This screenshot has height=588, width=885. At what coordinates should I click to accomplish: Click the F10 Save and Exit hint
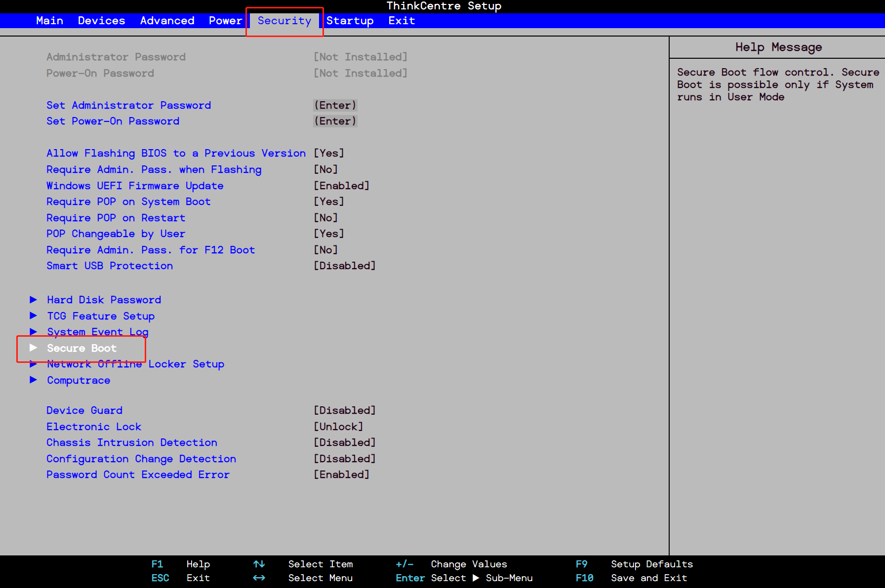pyautogui.click(x=632, y=578)
